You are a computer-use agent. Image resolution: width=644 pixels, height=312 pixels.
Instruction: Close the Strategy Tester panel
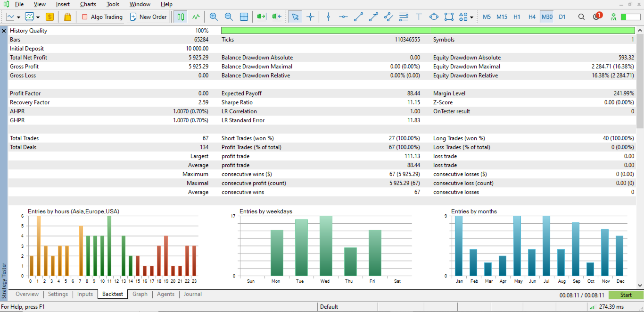[x=4, y=31]
